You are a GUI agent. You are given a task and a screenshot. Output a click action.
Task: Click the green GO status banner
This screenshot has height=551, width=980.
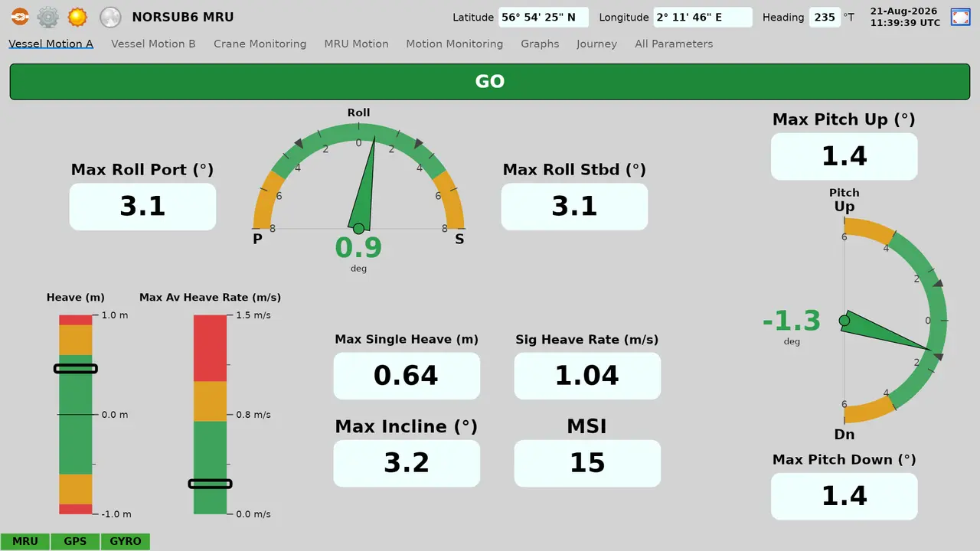click(x=490, y=82)
